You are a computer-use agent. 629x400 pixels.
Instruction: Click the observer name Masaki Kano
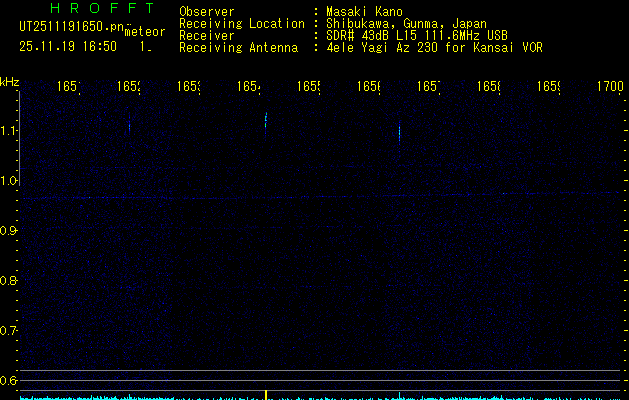click(364, 12)
